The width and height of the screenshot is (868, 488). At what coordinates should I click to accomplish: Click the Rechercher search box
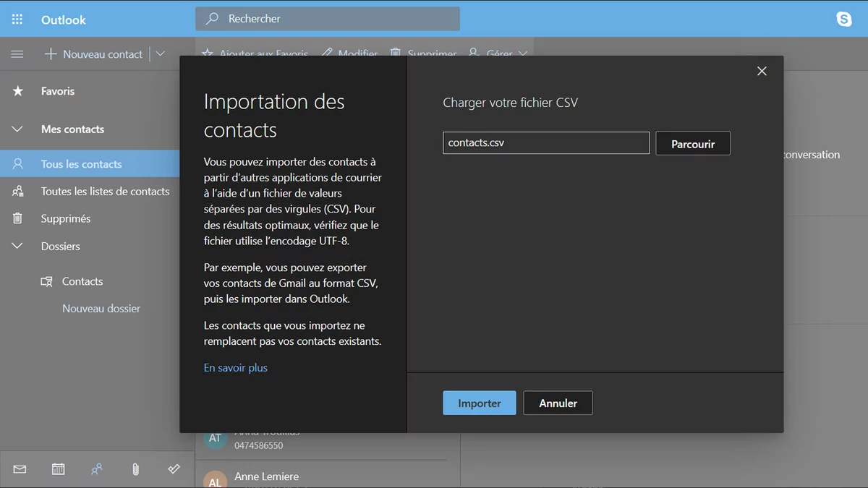(327, 19)
